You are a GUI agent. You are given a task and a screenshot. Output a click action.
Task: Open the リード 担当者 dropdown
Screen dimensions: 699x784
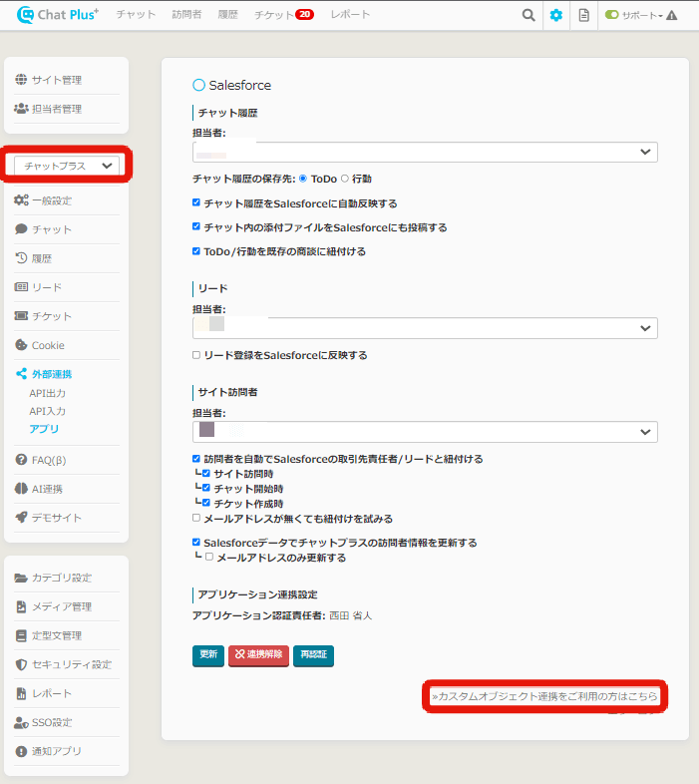(425, 328)
